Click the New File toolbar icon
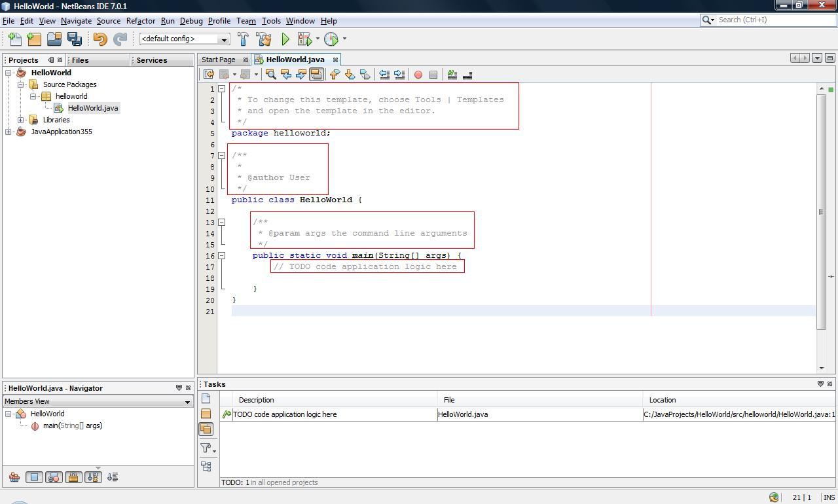Screen dimensions: 838x504 (14, 39)
